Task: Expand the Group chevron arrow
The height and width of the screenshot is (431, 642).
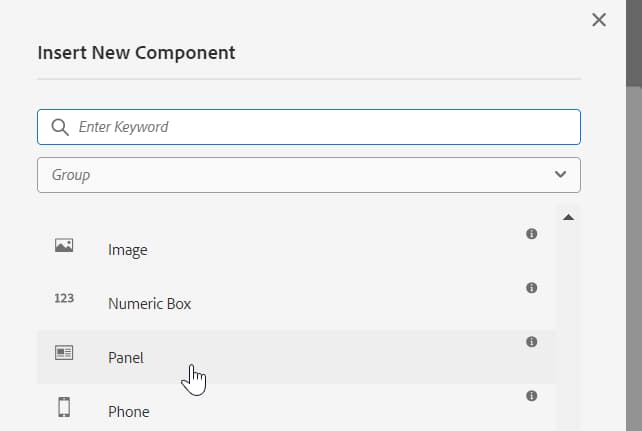Action: tap(560, 175)
